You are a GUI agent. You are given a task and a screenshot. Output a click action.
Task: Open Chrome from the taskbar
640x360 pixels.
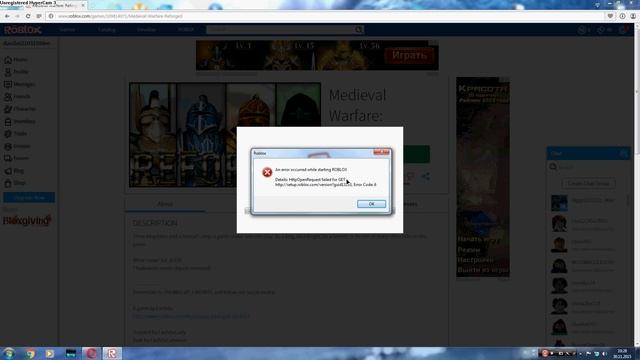(30, 353)
